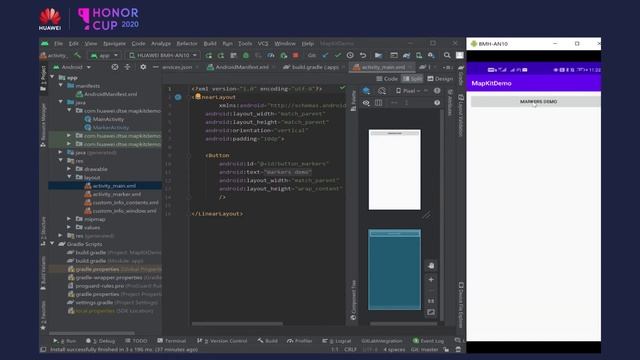The height and width of the screenshot is (360, 640).
Task: Open the Build Variants side panel
Action: coord(43,273)
